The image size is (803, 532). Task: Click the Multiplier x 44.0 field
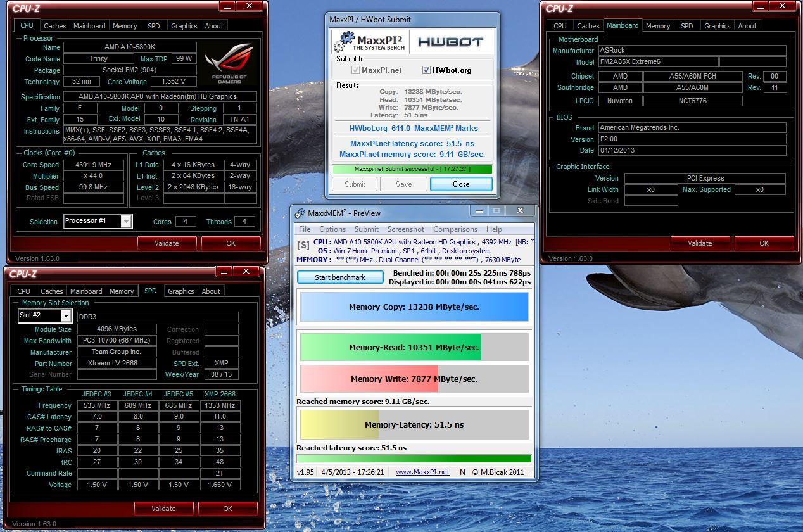[x=94, y=176]
